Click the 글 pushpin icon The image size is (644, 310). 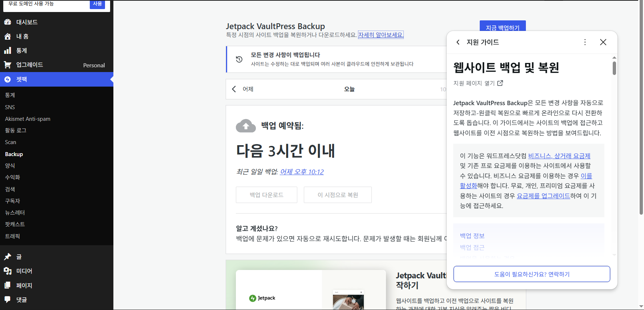8,257
